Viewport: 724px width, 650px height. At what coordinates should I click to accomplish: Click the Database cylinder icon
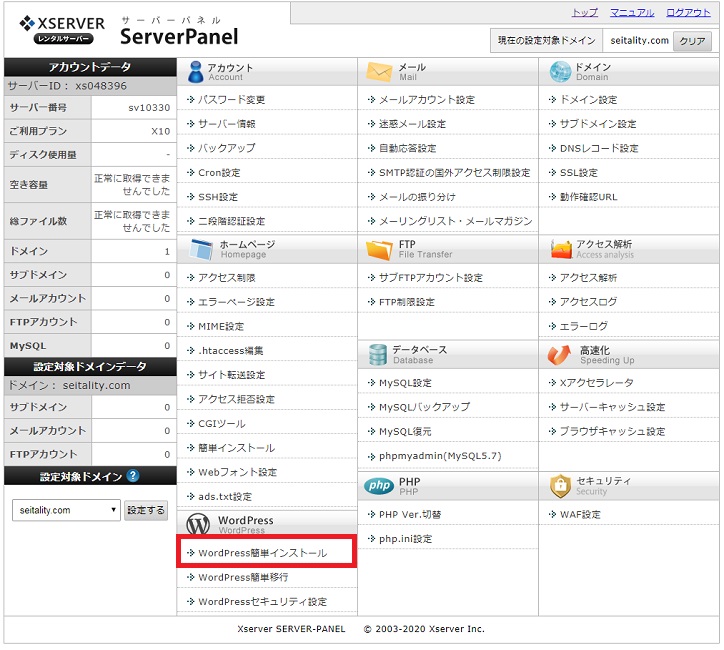[378, 355]
